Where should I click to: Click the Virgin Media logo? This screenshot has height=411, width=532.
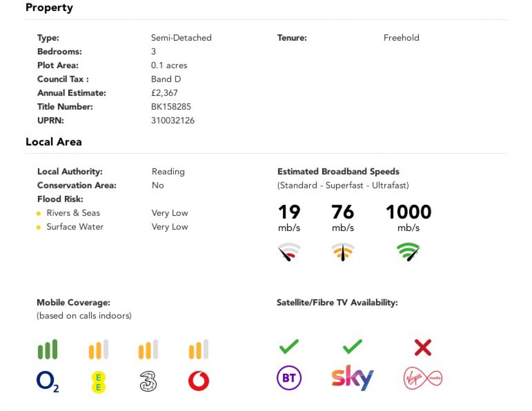pos(422,378)
